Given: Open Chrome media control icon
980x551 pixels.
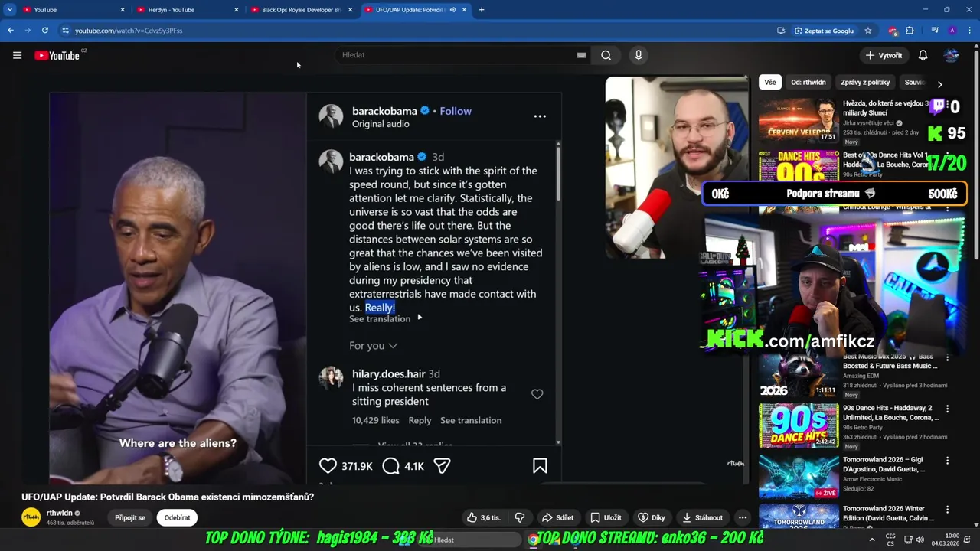Looking at the screenshot, I should (x=935, y=31).
